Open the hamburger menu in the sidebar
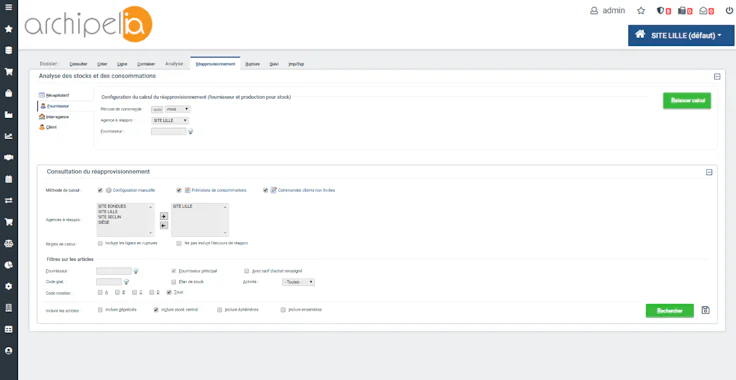 [x=8, y=8]
